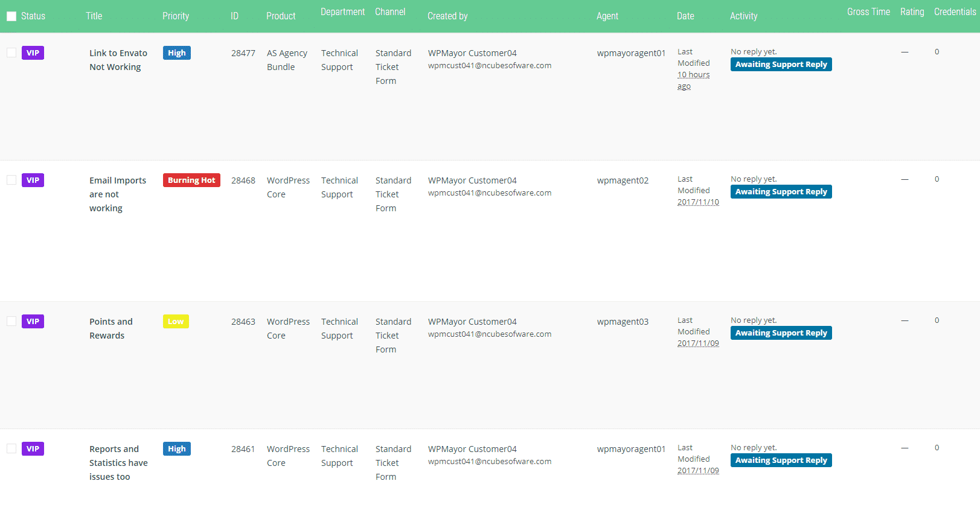Click High priority badge on ticket 28477
Viewport: 980px width, 513px height.
(x=176, y=53)
